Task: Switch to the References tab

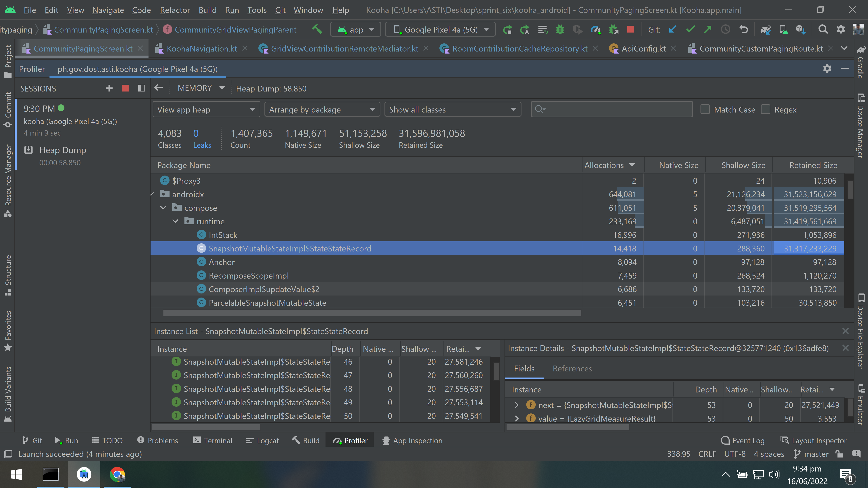Action: (x=572, y=368)
